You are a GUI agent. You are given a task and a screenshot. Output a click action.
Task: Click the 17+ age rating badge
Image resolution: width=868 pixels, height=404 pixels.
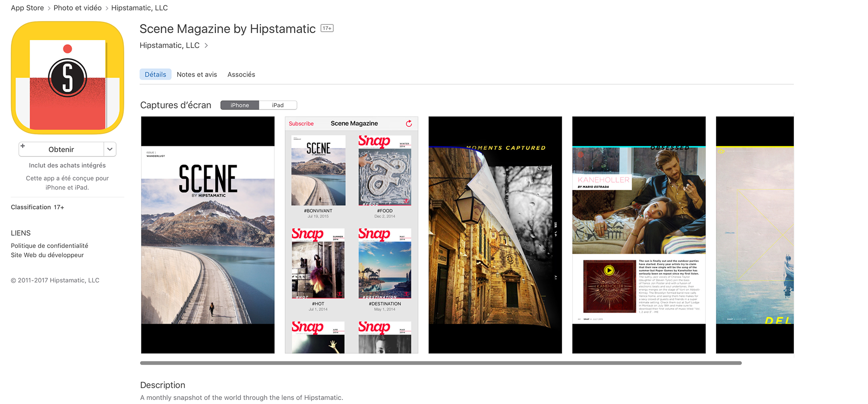pos(327,28)
